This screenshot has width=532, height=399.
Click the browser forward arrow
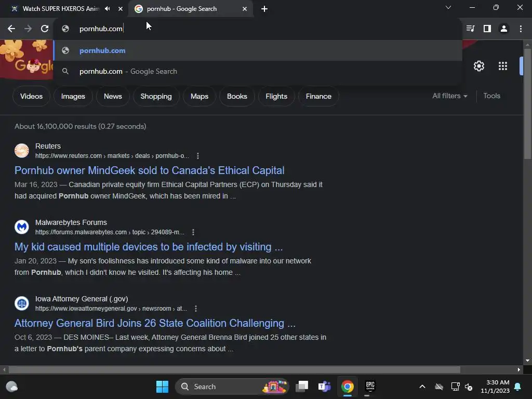[28, 29]
